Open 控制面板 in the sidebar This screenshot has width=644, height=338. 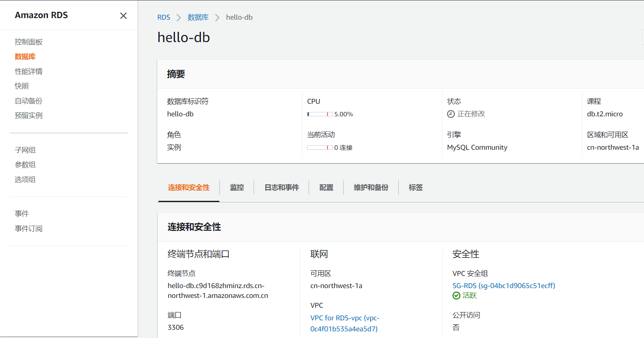tap(29, 42)
